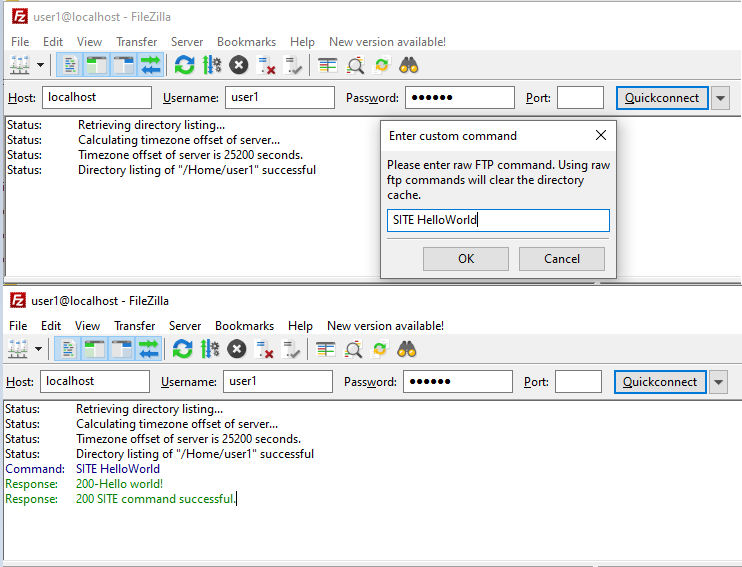The width and height of the screenshot is (742, 567).
Task: Click filename filters magnifier icon, upper window
Action: tap(355, 65)
